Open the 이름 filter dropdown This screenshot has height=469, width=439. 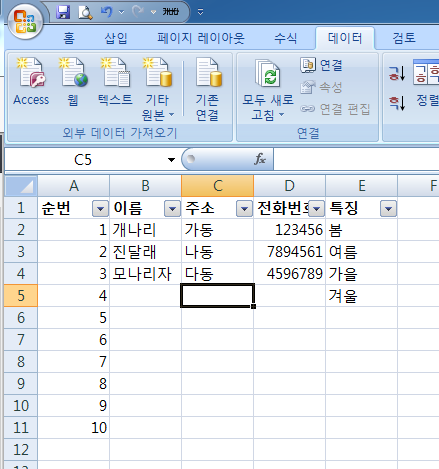tap(172, 209)
